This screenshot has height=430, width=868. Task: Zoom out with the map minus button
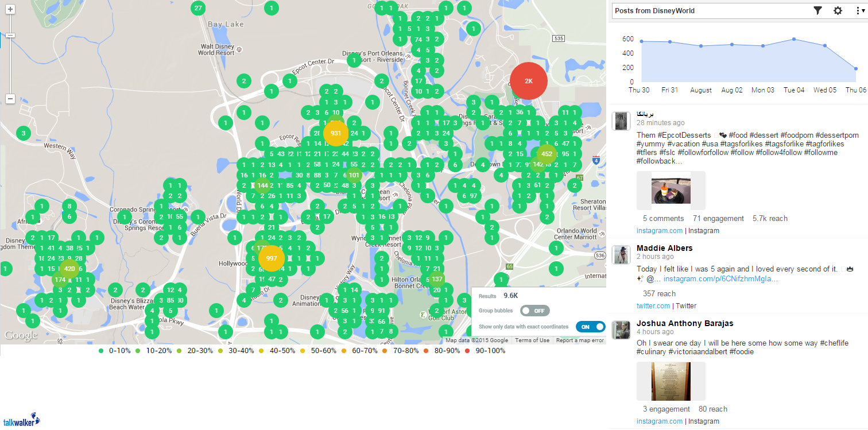[10, 99]
